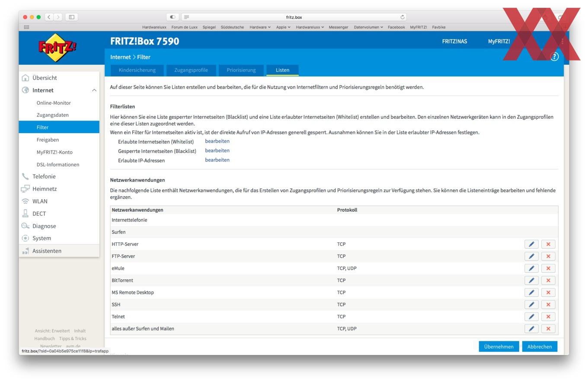Select Filter in the sidebar

[x=59, y=127]
